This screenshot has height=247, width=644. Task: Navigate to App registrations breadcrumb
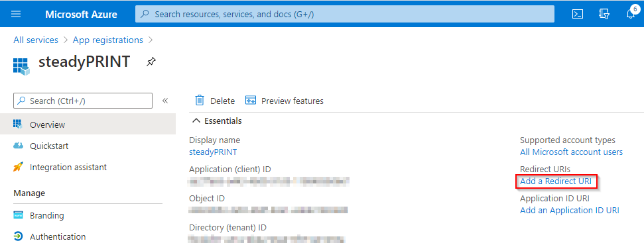click(108, 40)
